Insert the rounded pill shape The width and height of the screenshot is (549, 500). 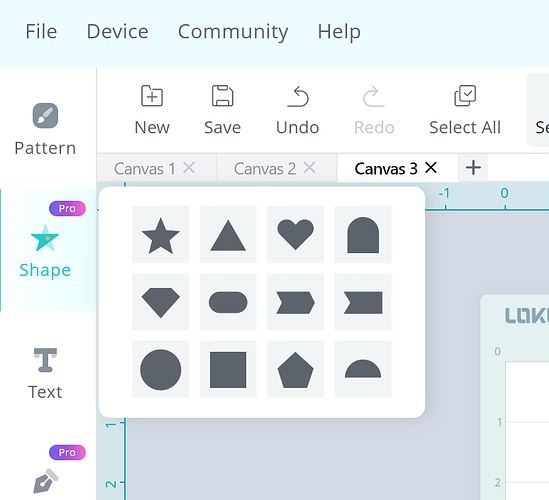pos(228,301)
